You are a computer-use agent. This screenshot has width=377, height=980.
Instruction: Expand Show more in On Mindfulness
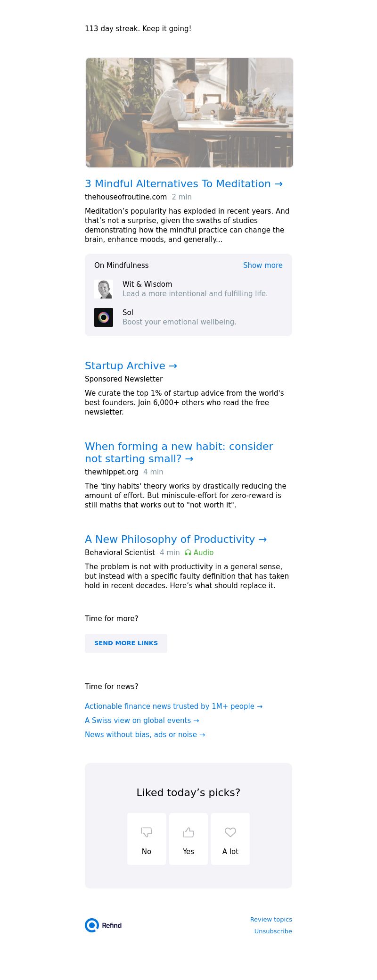[262, 266]
